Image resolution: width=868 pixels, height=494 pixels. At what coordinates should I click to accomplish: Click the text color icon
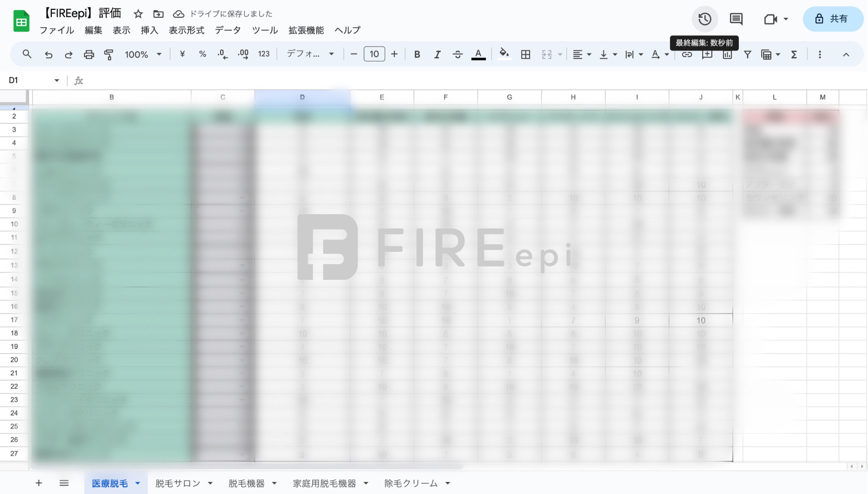coord(479,54)
